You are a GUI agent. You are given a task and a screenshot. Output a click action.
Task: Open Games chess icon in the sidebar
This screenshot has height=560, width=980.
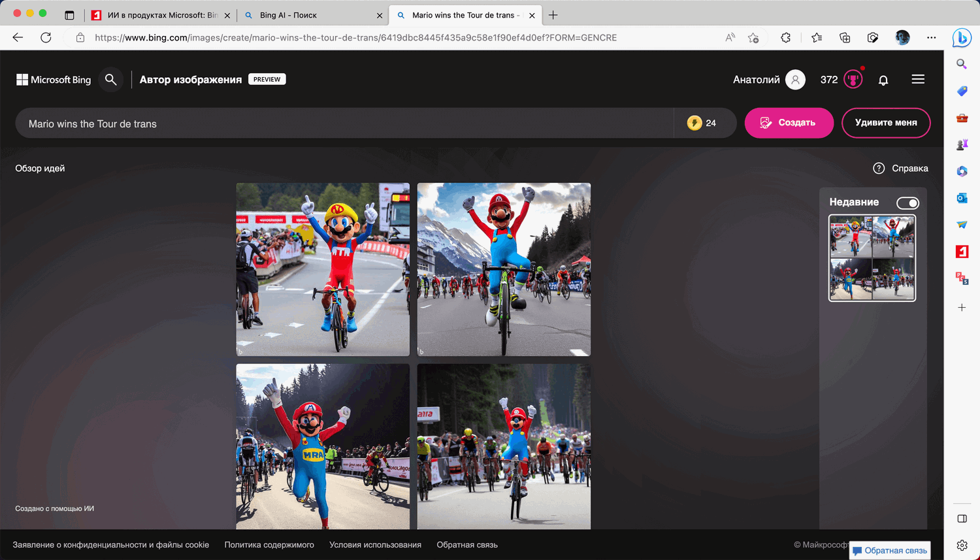tap(962, 144)
